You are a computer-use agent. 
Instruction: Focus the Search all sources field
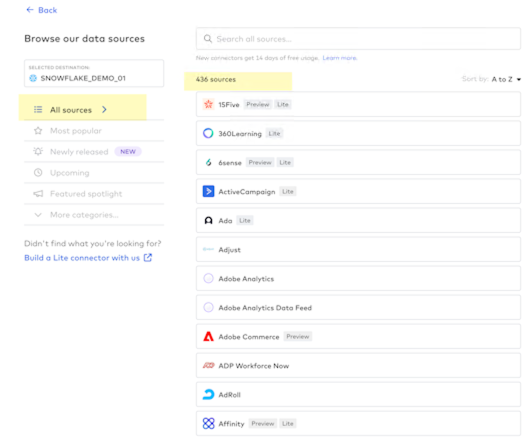click(x=358, y=39)
